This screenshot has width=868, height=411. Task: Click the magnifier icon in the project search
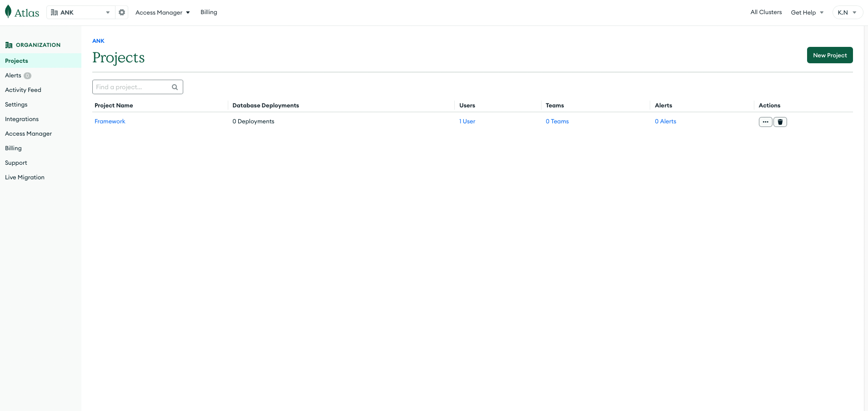pyautogui.click(x=175, y=86)
